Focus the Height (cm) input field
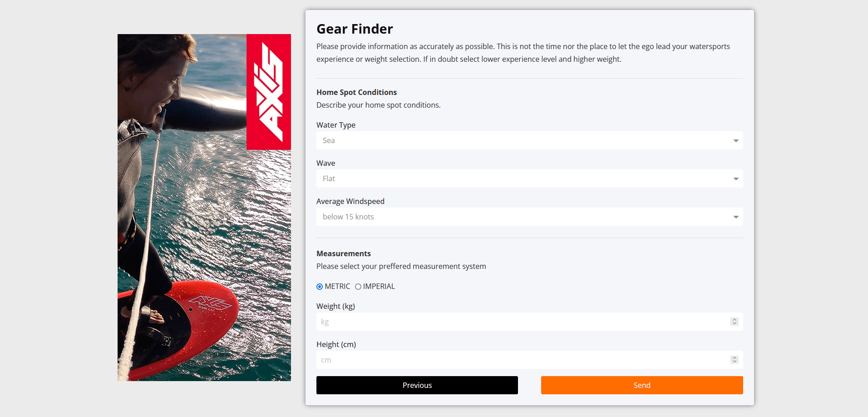The height and width of the screenshot is (417, 868). tap(522, 360)
